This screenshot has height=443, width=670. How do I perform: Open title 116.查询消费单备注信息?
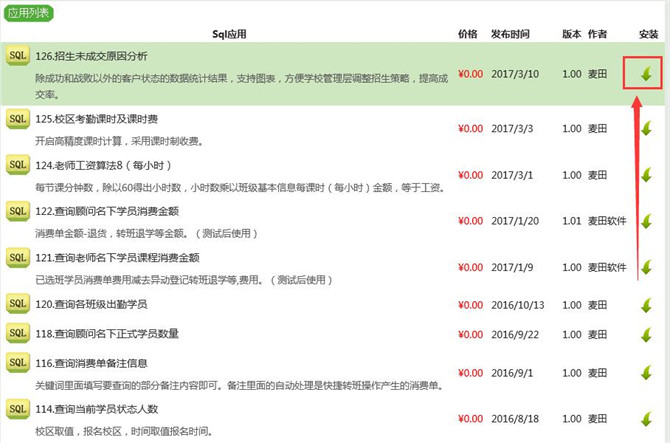[91, 364]
